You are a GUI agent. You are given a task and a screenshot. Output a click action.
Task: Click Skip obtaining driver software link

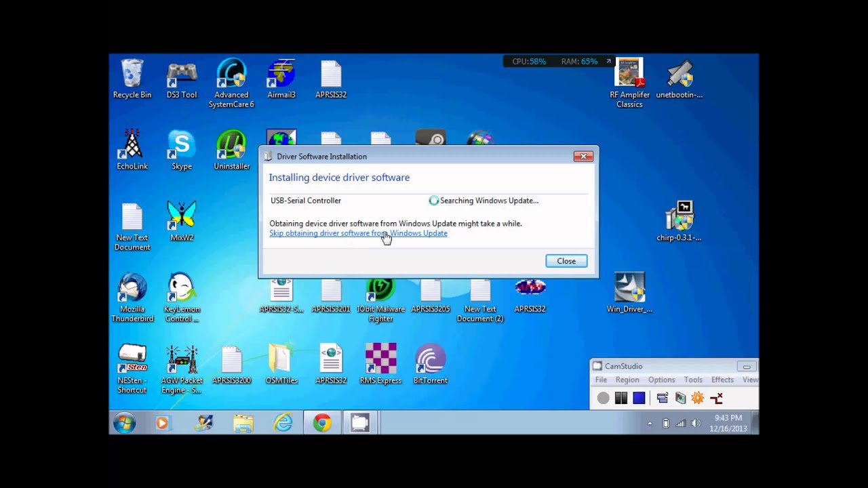point(358,233)
